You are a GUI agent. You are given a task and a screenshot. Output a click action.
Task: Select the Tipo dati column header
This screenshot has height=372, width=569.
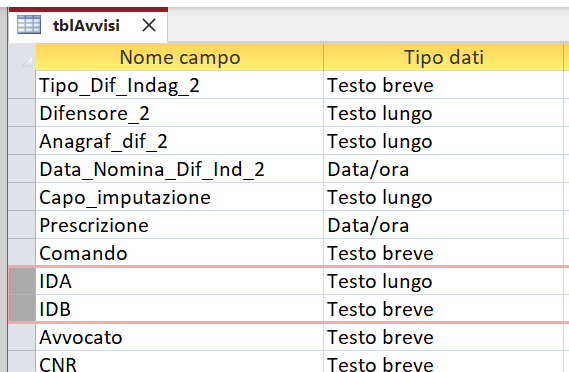(x=443, y=57)
